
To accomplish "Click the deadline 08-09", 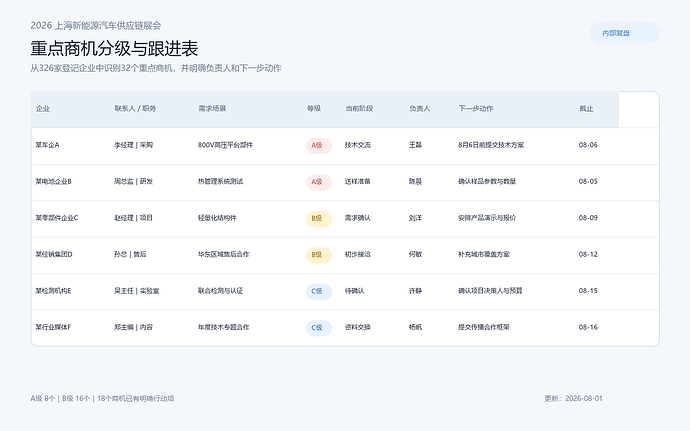I will (x=588, y=218).
